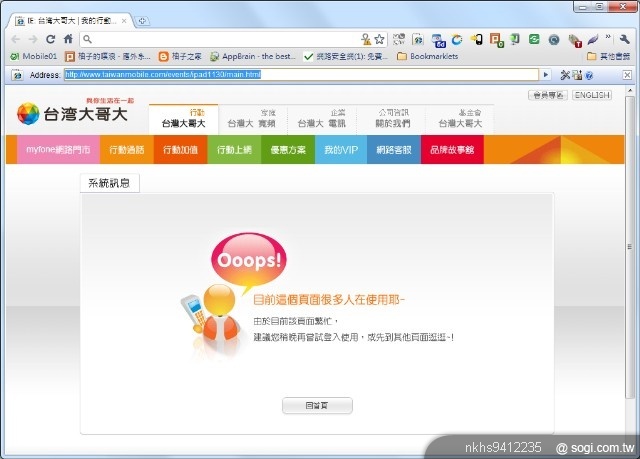The width and height of the screenshot is (640, 459).
Task: Open the 行動加值 menu item
Action: 180,150
